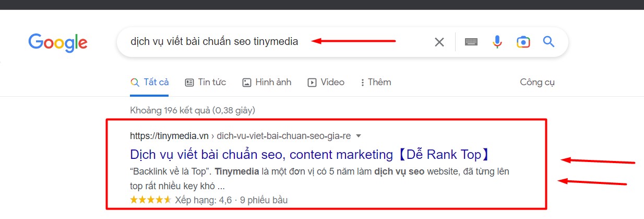Screen dimensions: 644x219
Task: Click the tinymedia.vn URL breadcrumb
Action: (x=169, y=136)
